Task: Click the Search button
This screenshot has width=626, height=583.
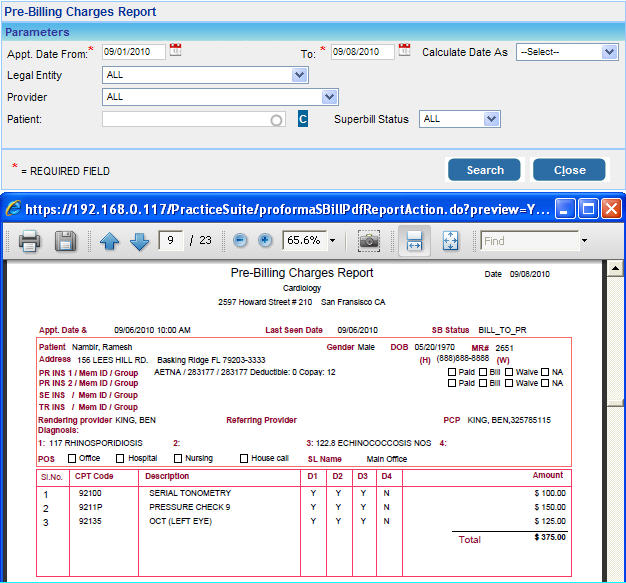Action: coord(484,170)
